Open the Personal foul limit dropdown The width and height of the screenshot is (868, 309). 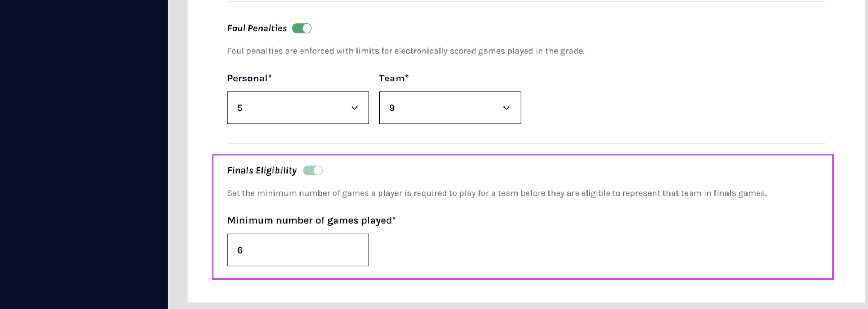coord(298,108)
